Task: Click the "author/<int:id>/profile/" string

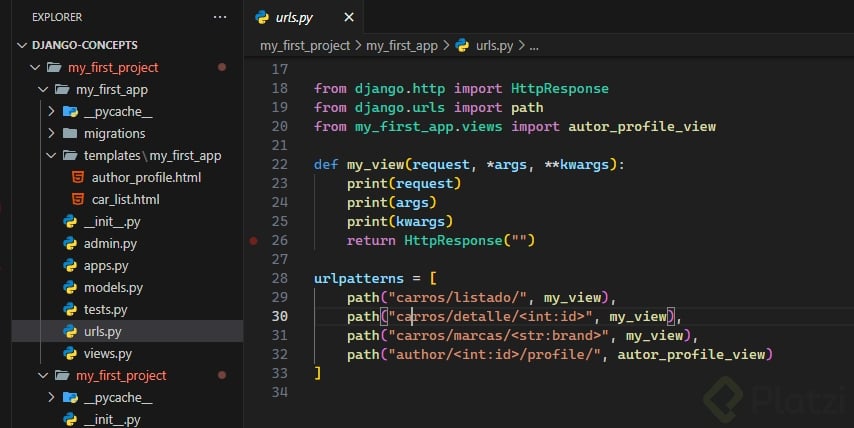Action: (x=494, y=354)
